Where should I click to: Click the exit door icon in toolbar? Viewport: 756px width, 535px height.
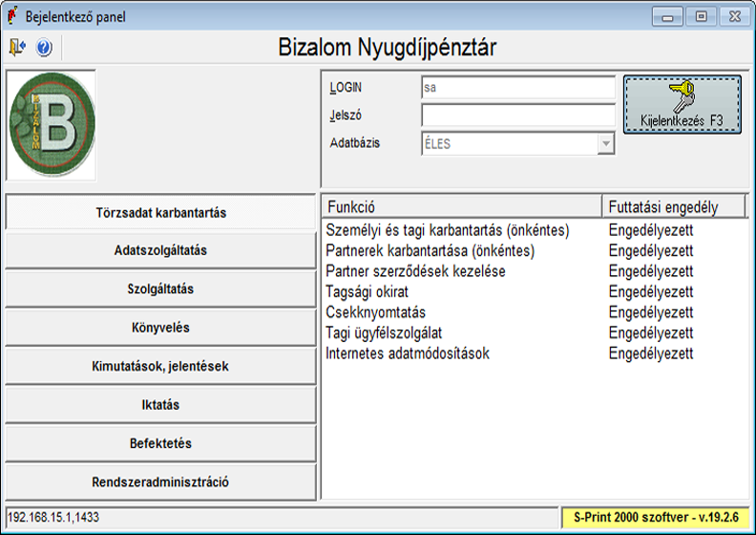[17, 47]
